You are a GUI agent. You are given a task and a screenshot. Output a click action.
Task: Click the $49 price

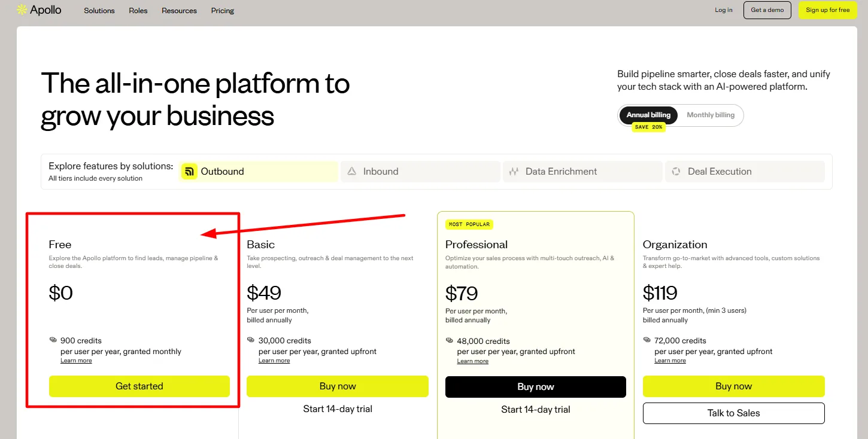click(x=264, y=293)
